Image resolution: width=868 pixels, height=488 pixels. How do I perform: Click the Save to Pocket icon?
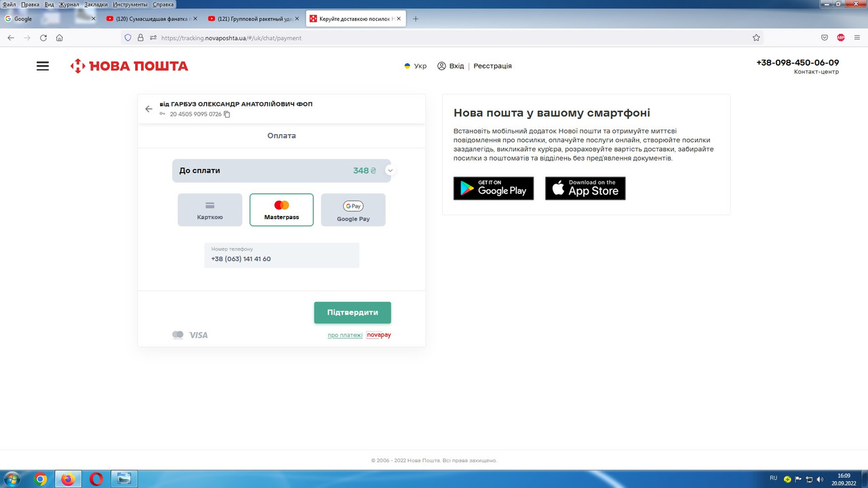point(825,38)
